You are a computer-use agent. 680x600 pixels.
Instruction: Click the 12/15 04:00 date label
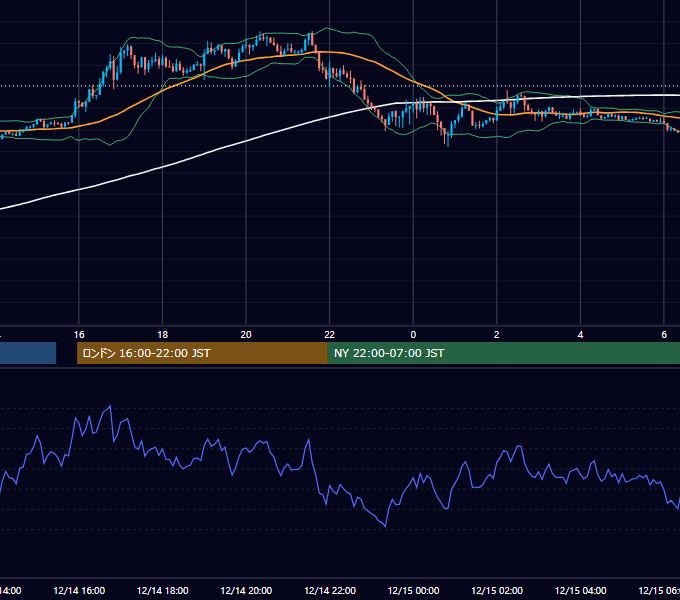tap(580, 591)
